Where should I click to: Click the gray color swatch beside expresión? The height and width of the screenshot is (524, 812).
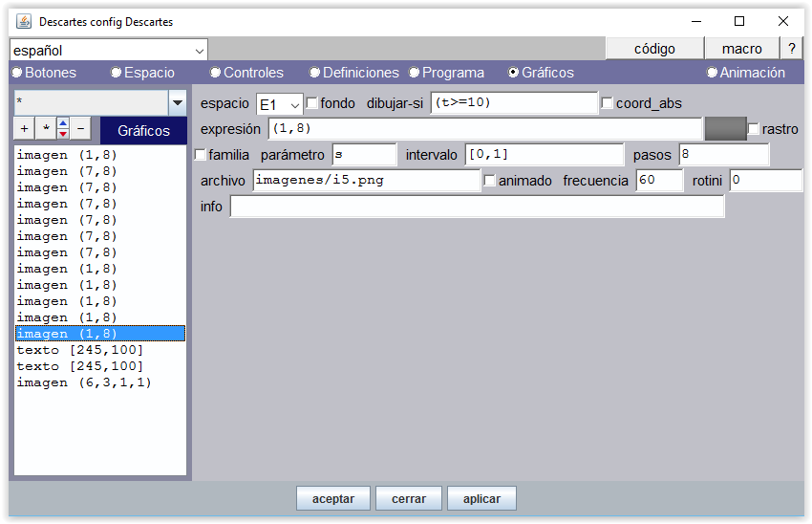pyautogui.click(x=724, y=129)
